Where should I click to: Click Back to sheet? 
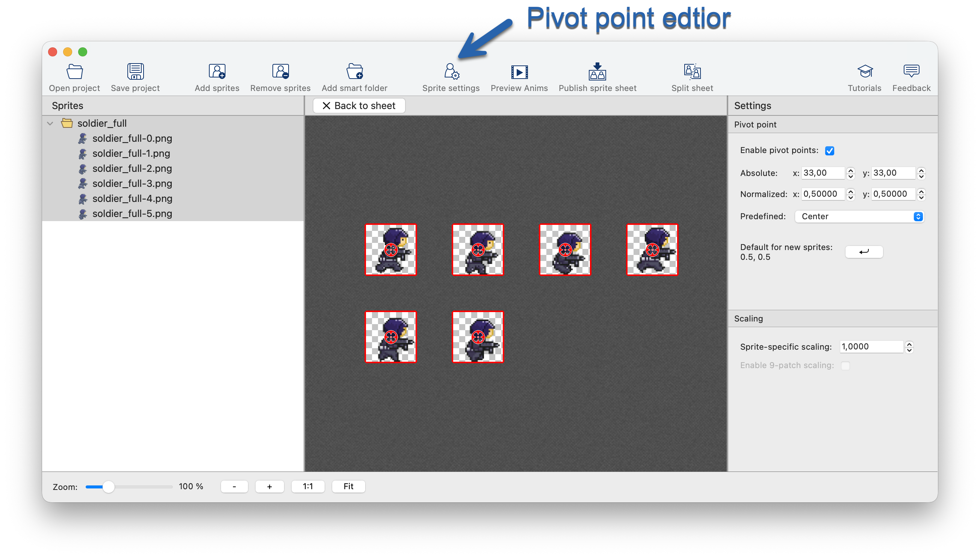click(x=358, y=105)
